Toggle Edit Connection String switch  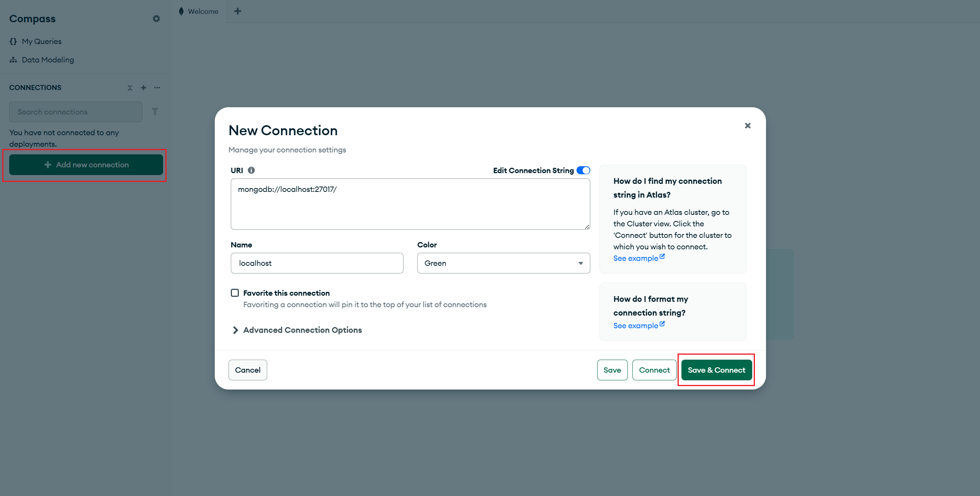click(x=583, y=170)
